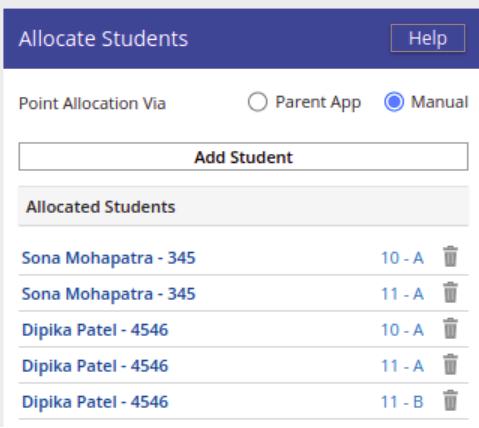Click 10 - A label beside Sona Mohapatra
Viewport: 479px width, 428px height.
click(x=402, y=258)
